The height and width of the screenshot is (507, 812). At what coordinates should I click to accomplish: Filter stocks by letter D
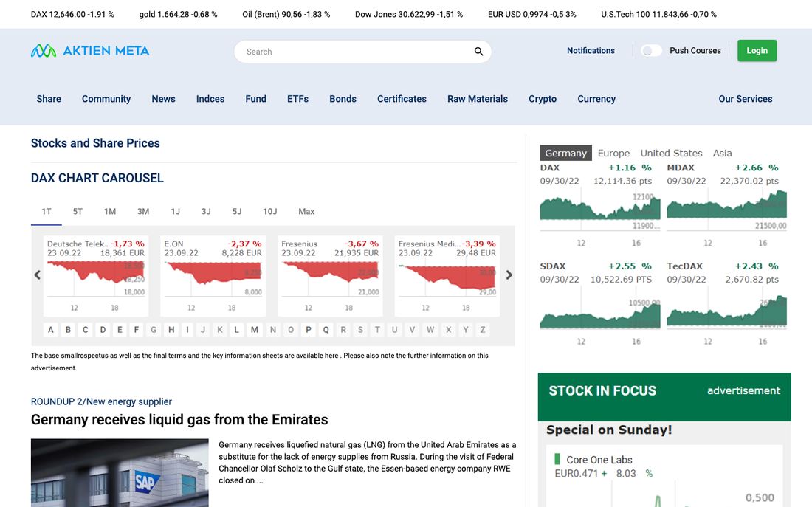click(103, 330)
